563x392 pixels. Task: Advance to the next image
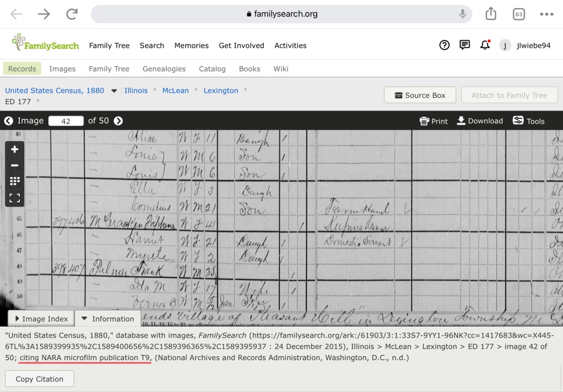pyautogui.click(x=118, y=121)
